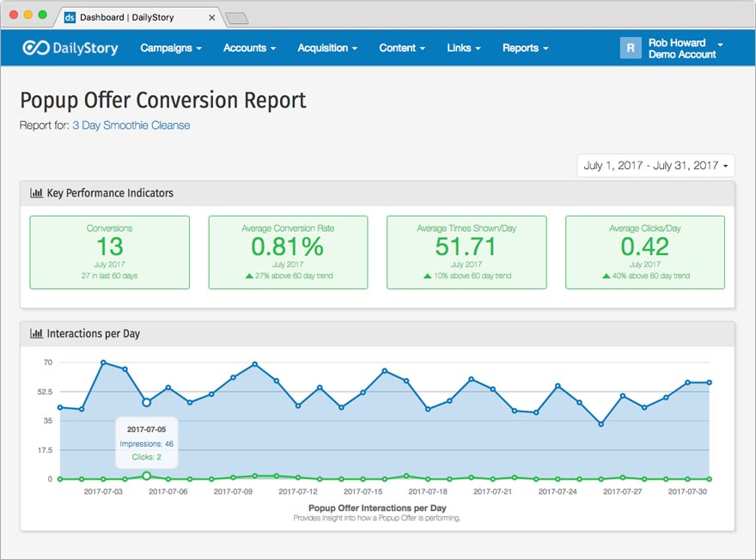Click the bar chart icon beside Interactions per Day
This screenshot has height=560, width=756.
36,333
